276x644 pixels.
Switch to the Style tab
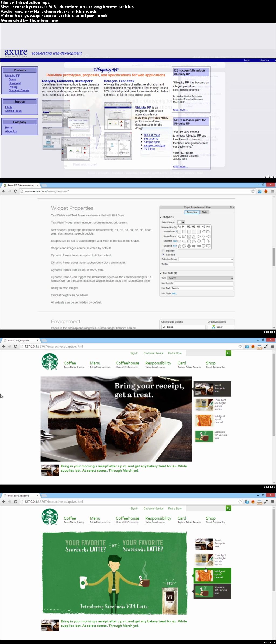coord(204,212)
